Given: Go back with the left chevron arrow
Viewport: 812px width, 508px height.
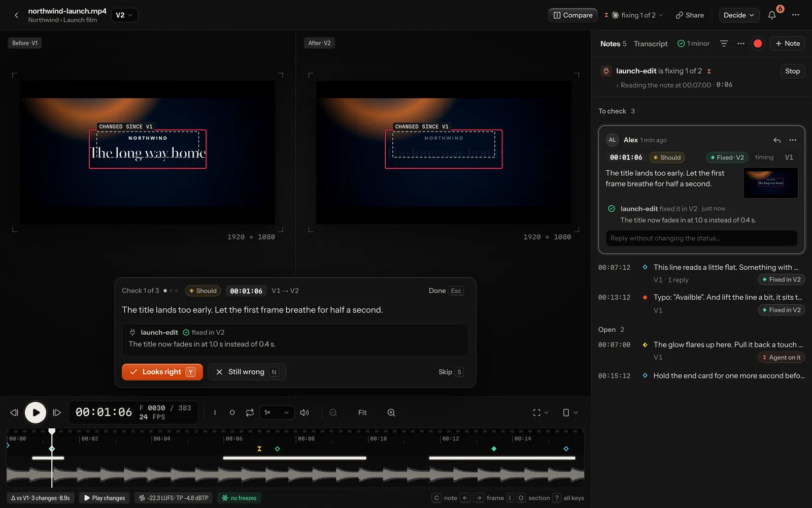Looking at the screenshot, I should pyautogui.click(x=16, y=15).
